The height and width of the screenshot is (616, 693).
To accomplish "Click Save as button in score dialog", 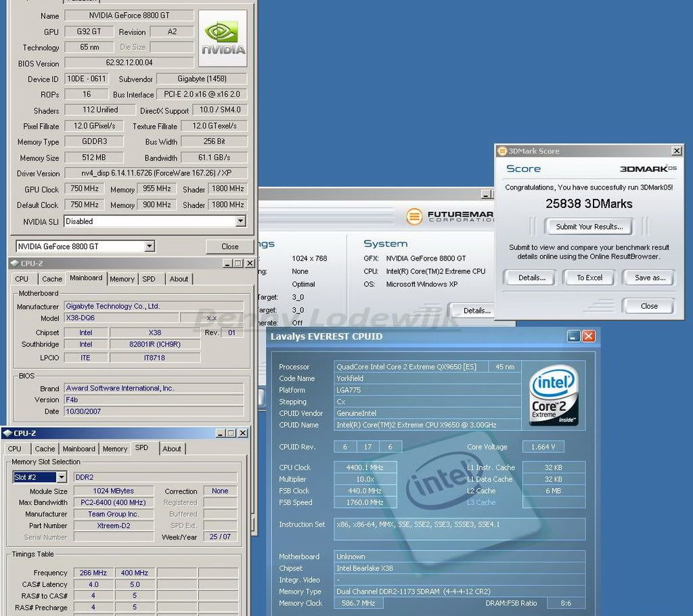I will (650, 278).
